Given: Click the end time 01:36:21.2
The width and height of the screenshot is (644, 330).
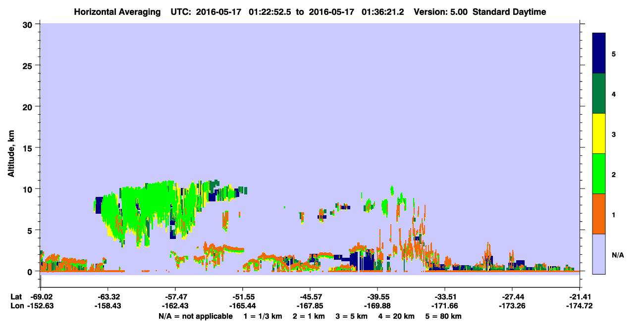Looking at the screenshot, I should pos(384,12).
